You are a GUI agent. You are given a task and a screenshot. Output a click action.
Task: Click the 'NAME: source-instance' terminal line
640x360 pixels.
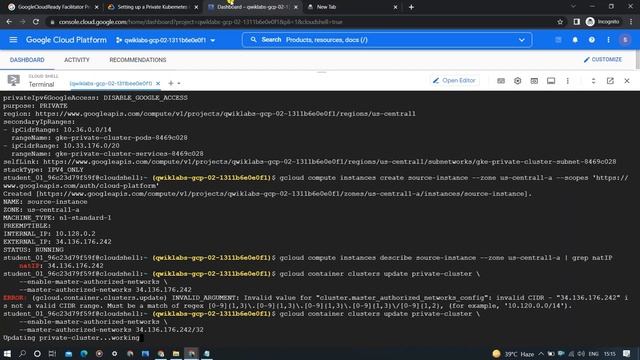[x=45, y=202]
